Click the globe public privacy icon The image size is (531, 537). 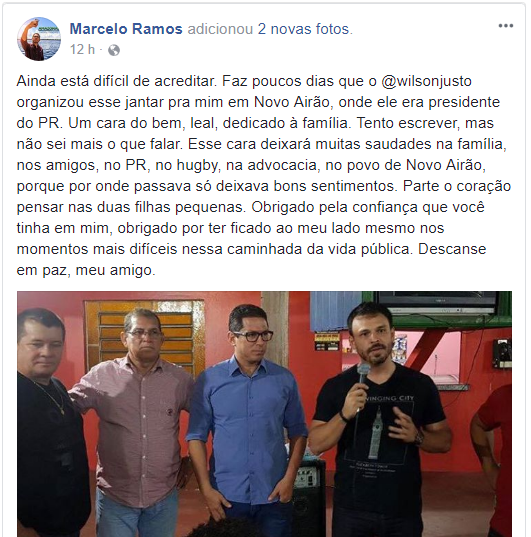[x=114, y=50]
